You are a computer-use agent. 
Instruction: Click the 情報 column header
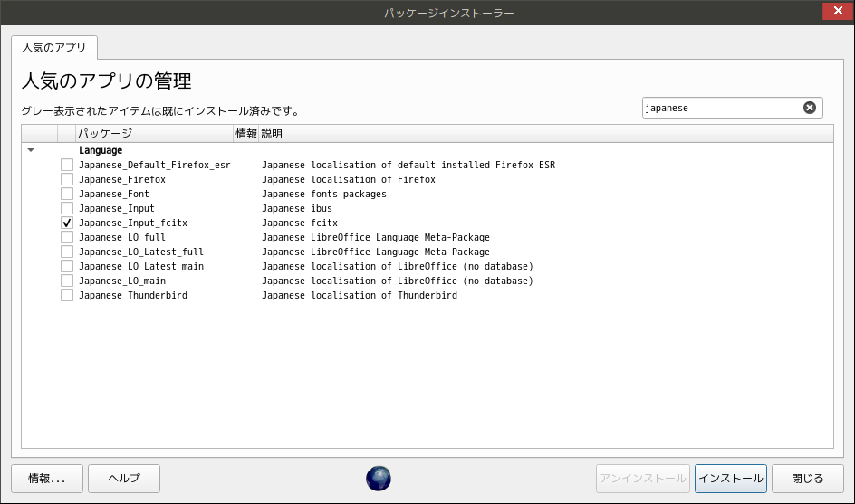246,134
